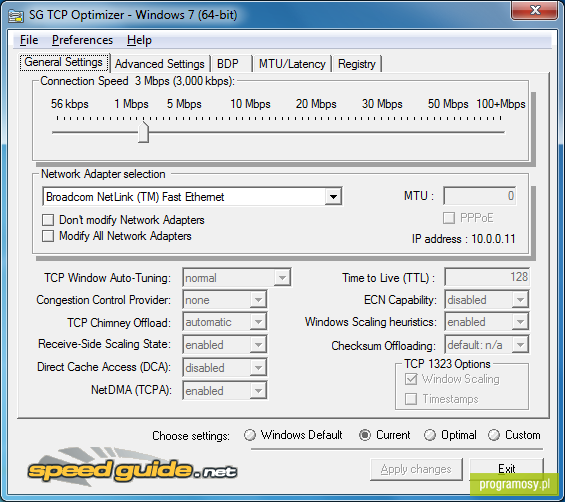The width and height of the screenshot is (565, 502).
Task: Toggle the PPPoE checkbox
Action: click(449, 218)
